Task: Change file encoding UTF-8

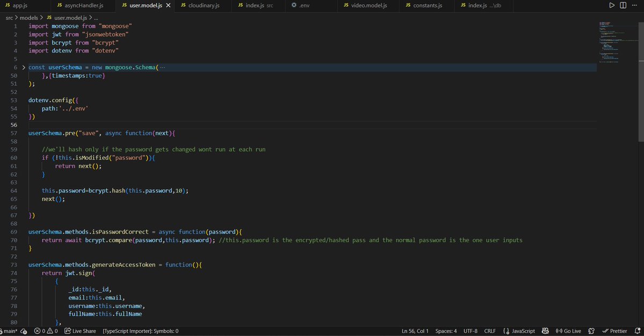Action: [471, 331]
